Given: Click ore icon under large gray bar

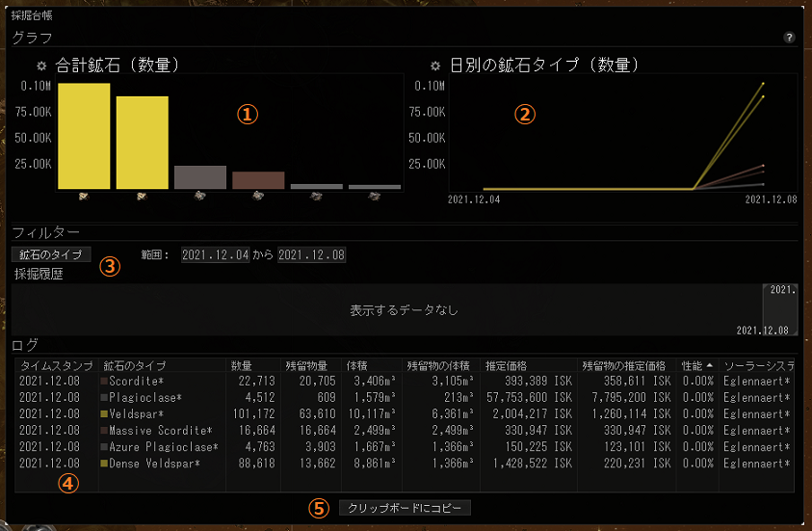Looking at the screenshot, I should tap(200, 196).
